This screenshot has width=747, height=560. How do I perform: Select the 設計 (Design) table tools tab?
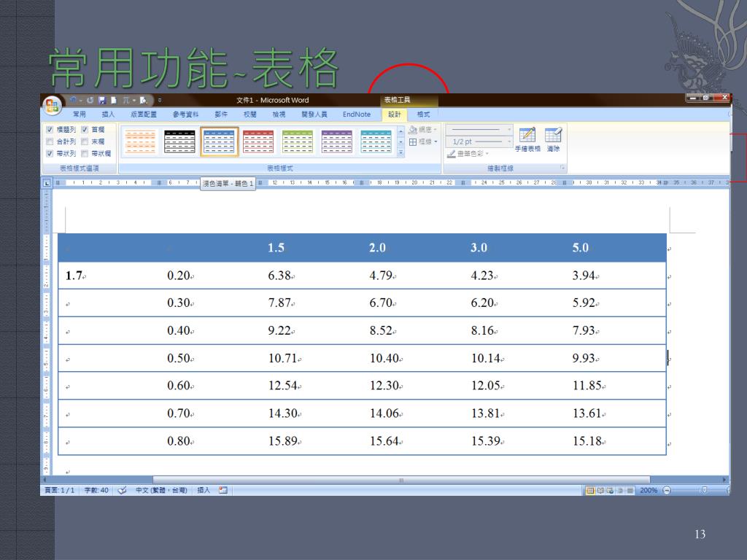click(x=395, y=114)
